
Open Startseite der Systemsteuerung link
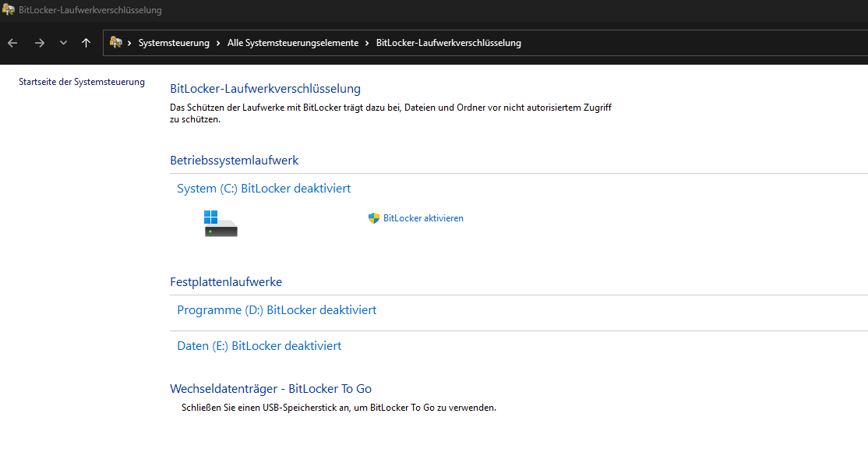81,82
